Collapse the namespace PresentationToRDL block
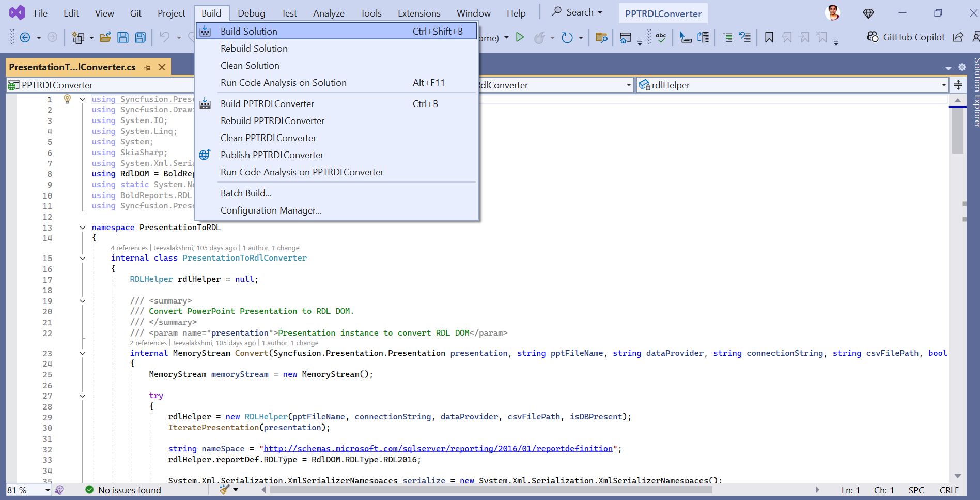980x500 pixels. tap(83, 228)
